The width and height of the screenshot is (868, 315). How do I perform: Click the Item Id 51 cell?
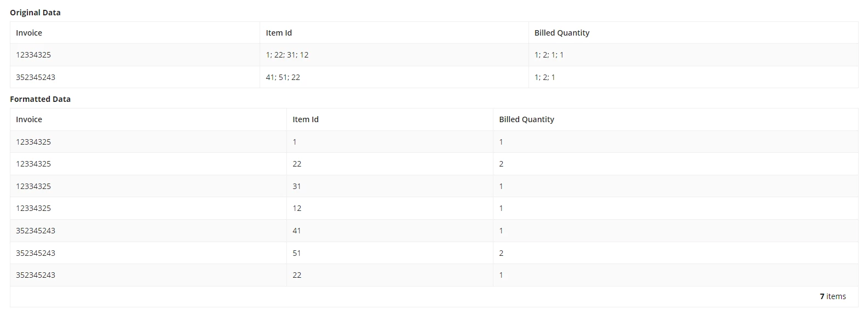point(390,253)
